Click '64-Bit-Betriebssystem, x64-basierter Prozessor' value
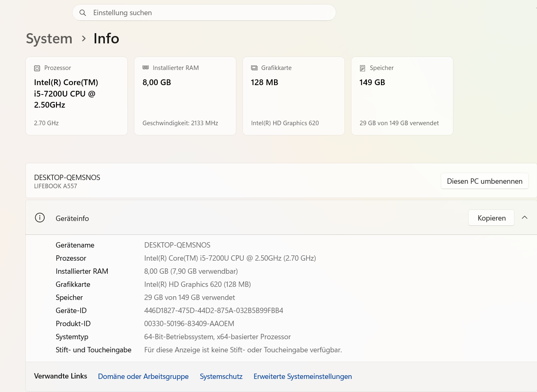The image size is (537, 392). (x=218, y=337)
